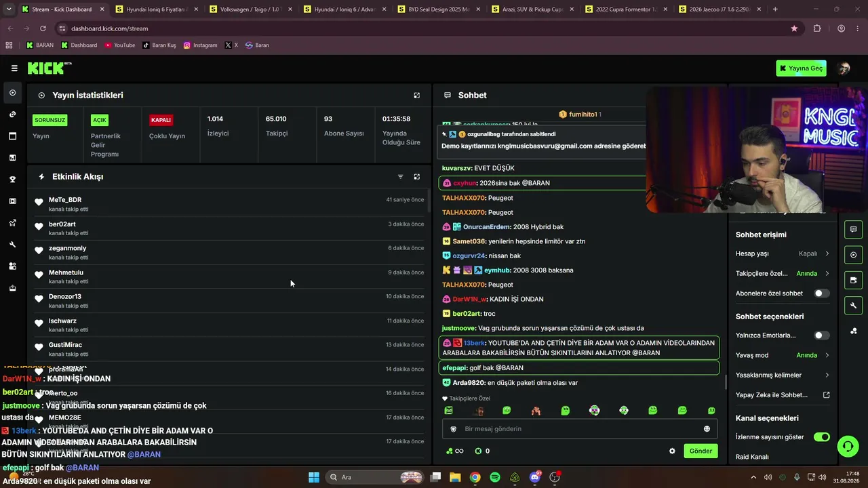Open the Baran Kuş bookmark

159,45
